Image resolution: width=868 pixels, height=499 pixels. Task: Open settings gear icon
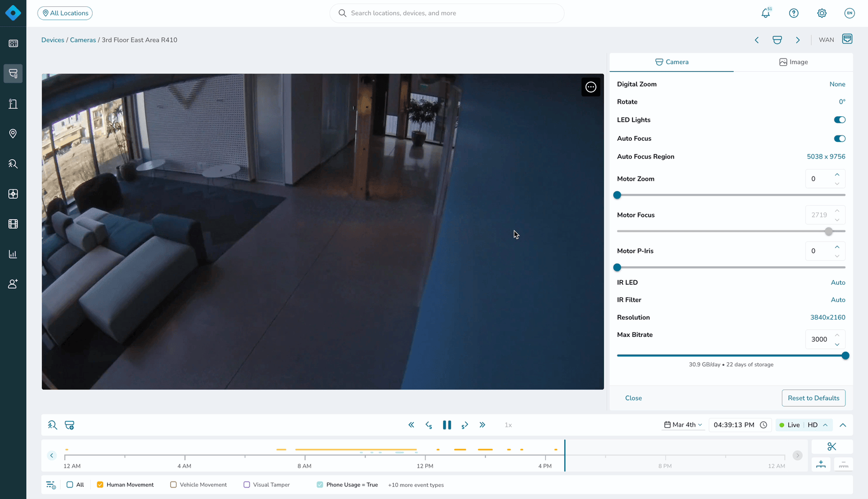pyautogui.click(x=822, y=13)
